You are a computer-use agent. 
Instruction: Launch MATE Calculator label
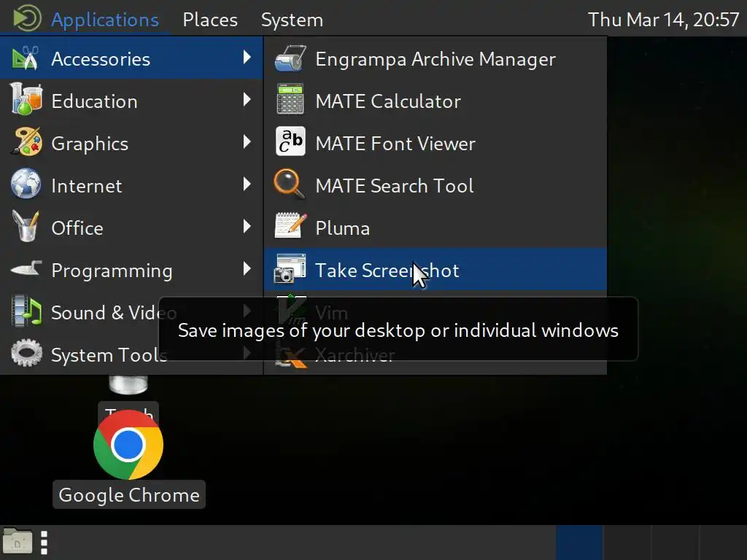tap(388, 101)
